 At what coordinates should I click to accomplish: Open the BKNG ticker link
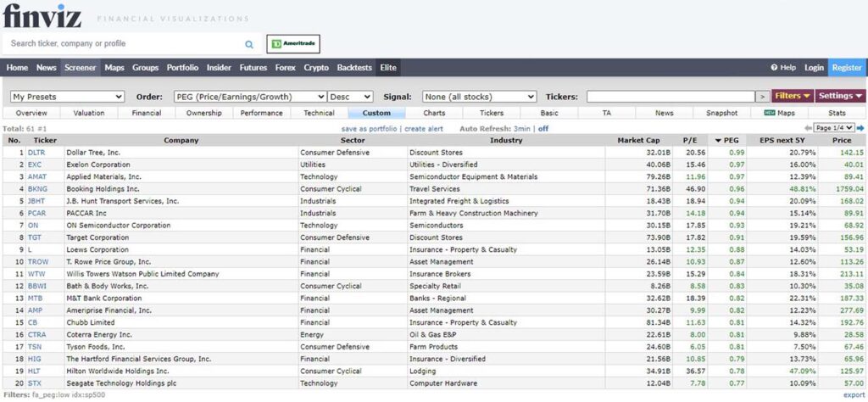pos(37,189)
